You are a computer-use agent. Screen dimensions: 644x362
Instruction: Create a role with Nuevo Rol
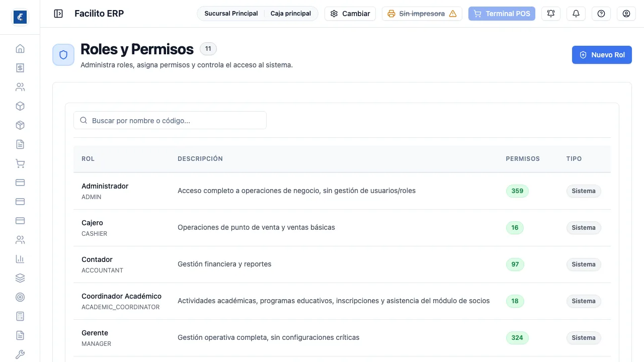602,55
